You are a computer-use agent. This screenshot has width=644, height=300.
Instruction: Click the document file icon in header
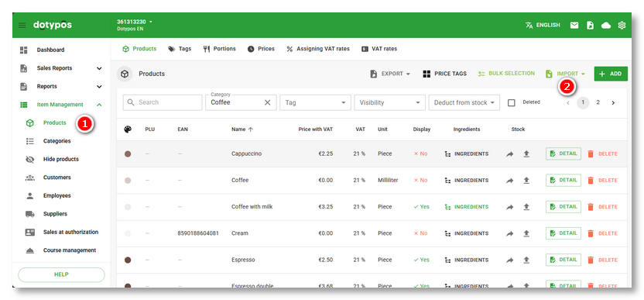[590, 26]
